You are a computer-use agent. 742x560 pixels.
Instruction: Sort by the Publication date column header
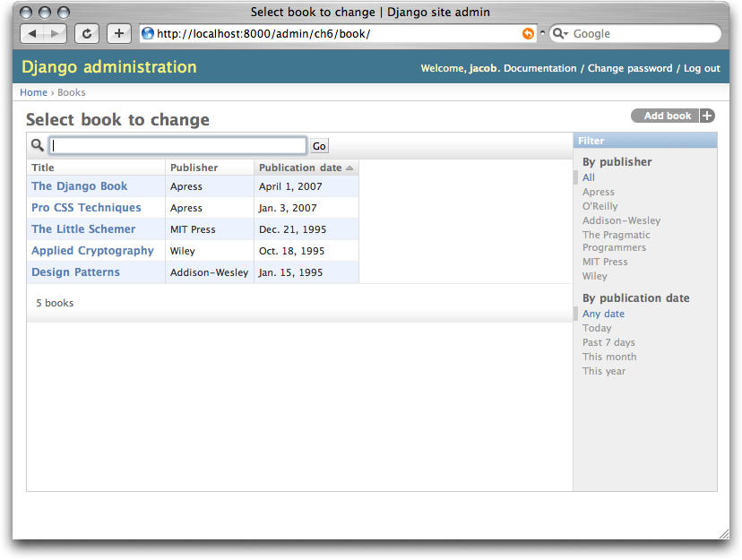300,168
